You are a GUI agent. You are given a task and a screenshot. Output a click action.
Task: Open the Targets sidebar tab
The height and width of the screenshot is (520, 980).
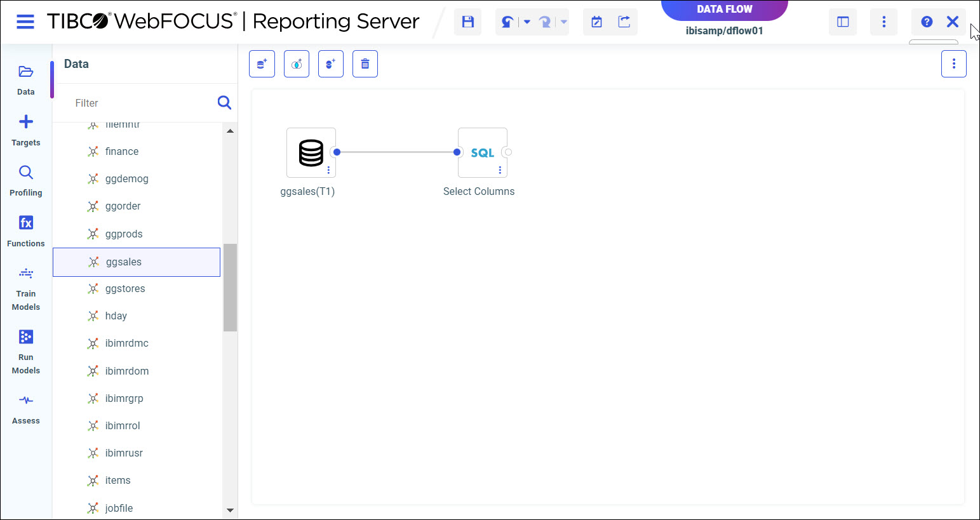click(x=26, y=130)
